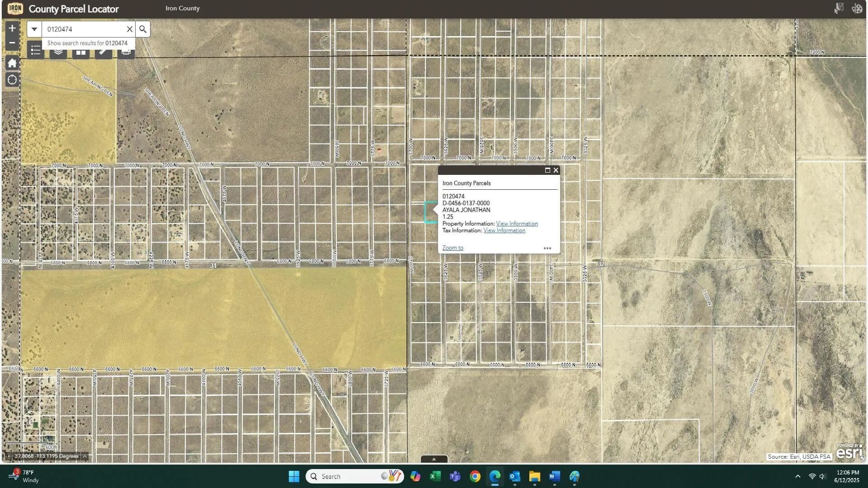868x488 pixels.
Task: Clear the 0120474 search text
Action: tap(129, 29)
